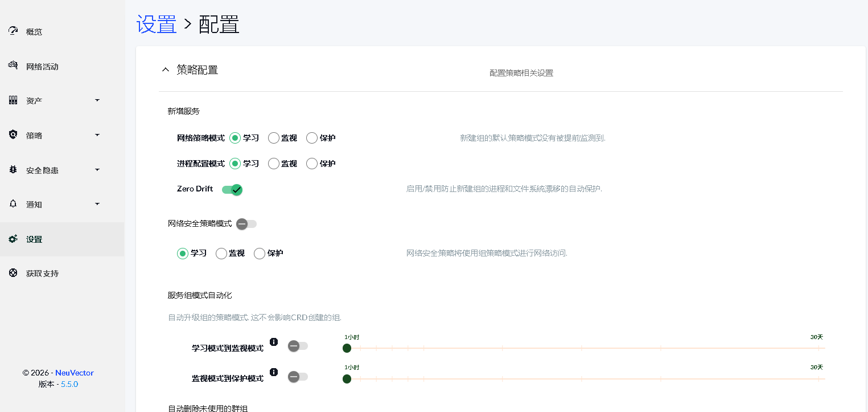Click the 学习模式到监视模式 slider handle

tap(347, 348)
